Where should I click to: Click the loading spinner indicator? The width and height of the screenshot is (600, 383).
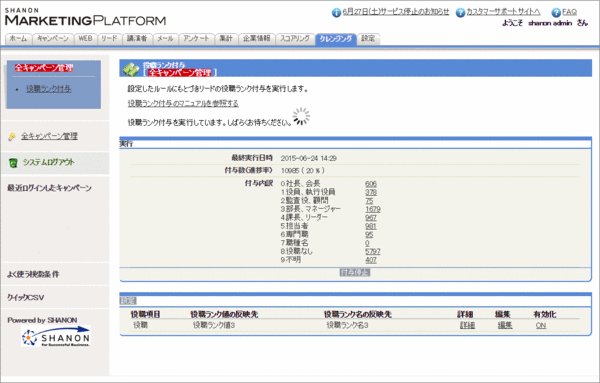(x=302, y=116)
